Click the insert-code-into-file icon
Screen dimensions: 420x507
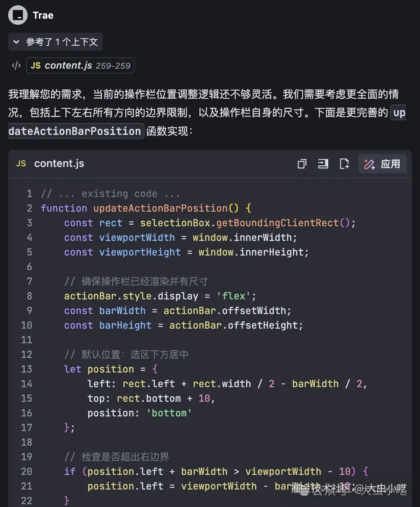[323, 164]
